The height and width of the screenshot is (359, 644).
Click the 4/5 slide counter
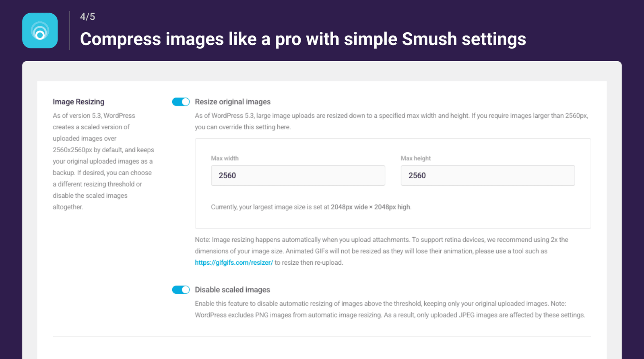[x=87, y=17]
